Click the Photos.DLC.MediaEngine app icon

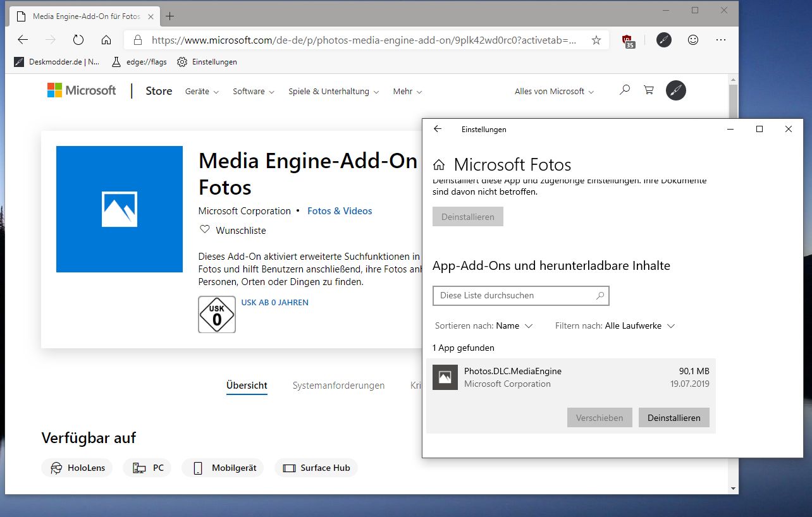coord(445,377)
